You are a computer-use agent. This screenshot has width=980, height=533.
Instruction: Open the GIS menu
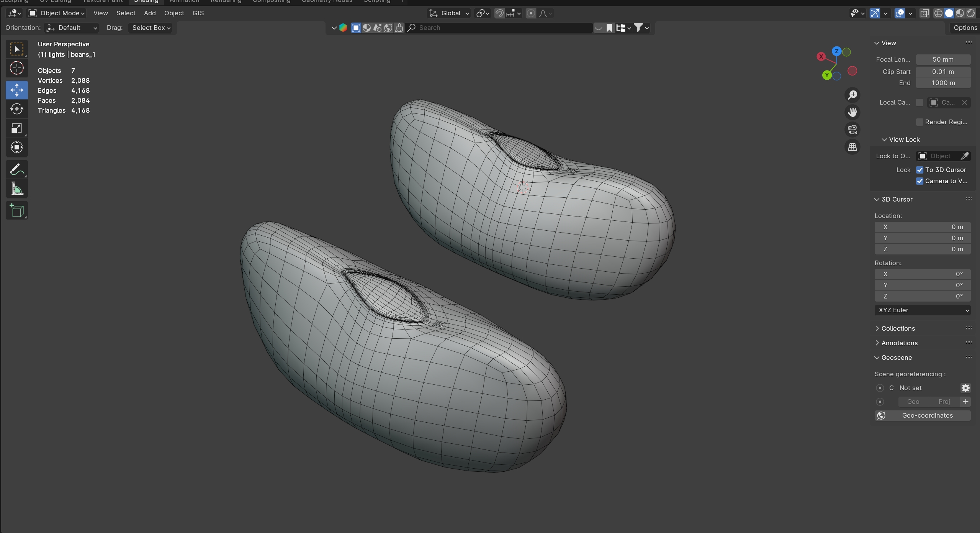pos(198,13)
